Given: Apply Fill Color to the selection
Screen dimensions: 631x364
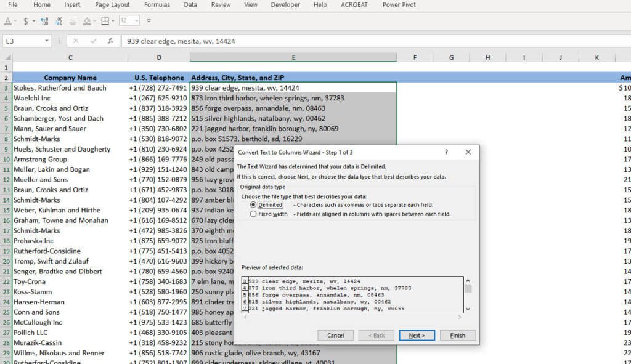Looking at the screenshot, I should [x=86, y=22].
